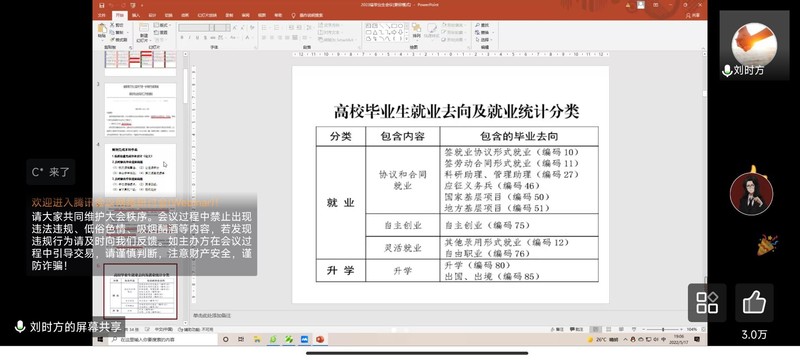800x360 pixels.
Task: Expand the shapes gallery arrow
Action: coord(407,39)
